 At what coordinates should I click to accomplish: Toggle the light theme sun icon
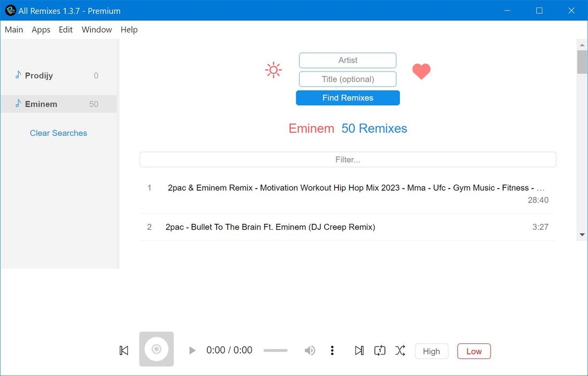pyautogui.click(x=273, y=70)
